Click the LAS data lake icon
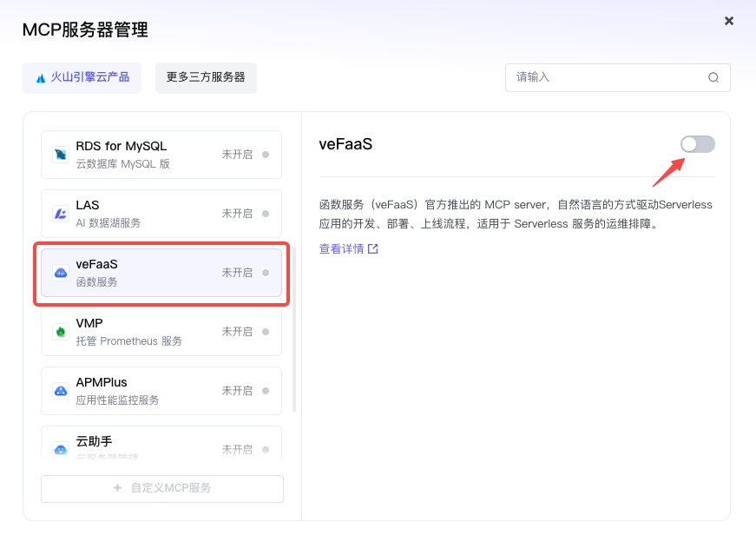The height and width of the screenshot is (542, 756). click(60, 214)
